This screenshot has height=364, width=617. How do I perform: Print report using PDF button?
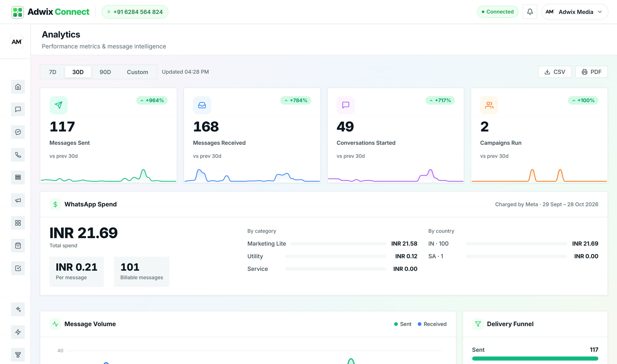(x=591, y=72)
